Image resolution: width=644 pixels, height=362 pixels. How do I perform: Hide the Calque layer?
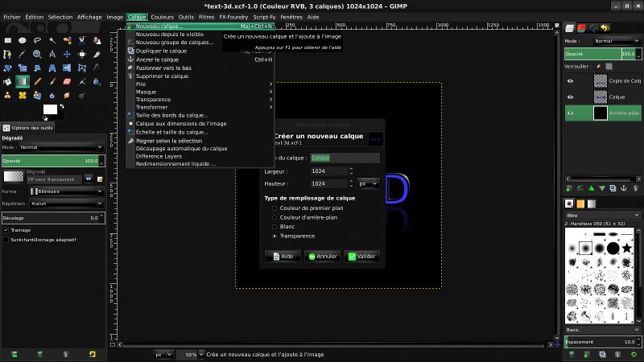(570, 97)
